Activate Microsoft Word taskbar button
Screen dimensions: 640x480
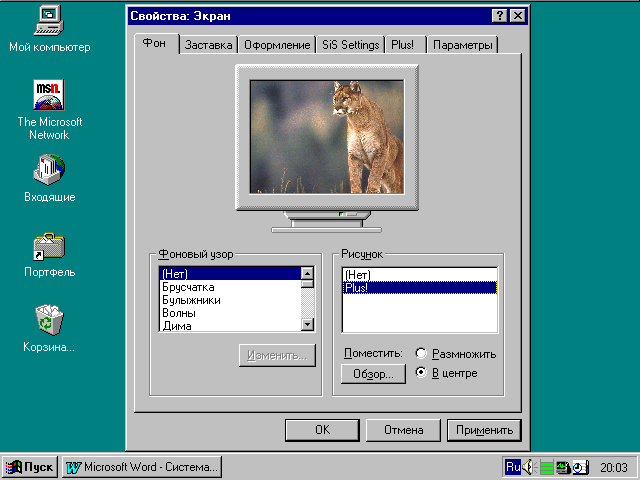point(142,467)
